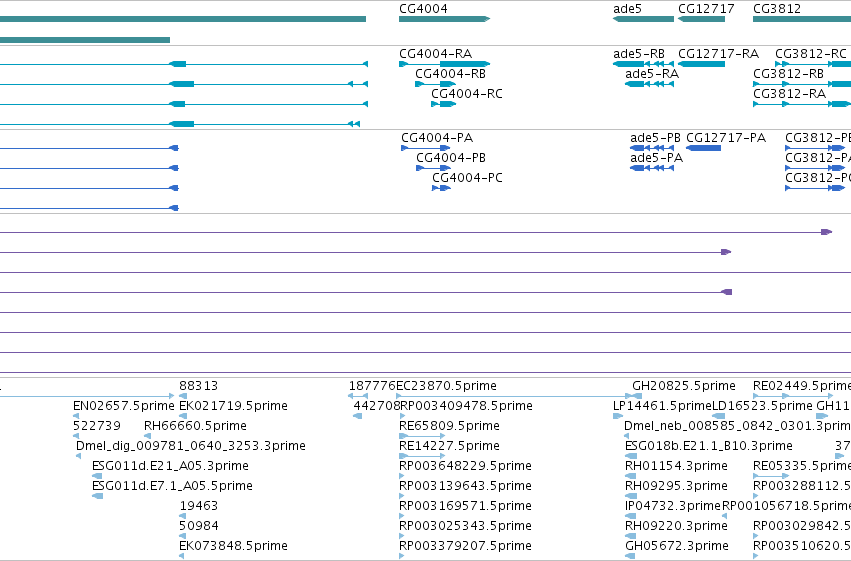Open the ESG018b.E21.1_B10.3prime label
Viewport: 851px width, 561px height.
click(709, 446)
